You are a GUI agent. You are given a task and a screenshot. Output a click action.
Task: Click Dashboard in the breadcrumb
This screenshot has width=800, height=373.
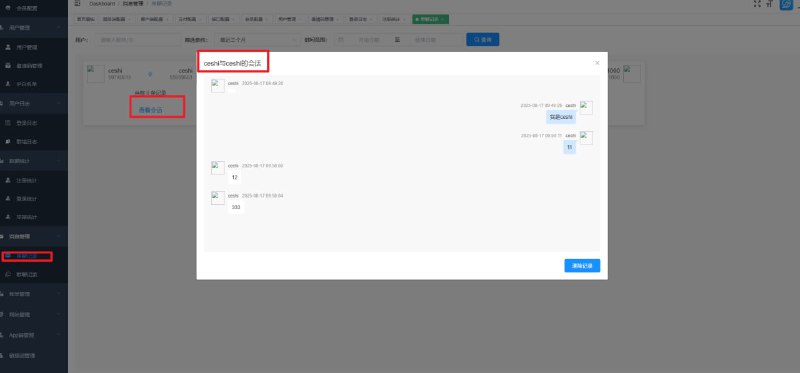(x=102, y=3)
